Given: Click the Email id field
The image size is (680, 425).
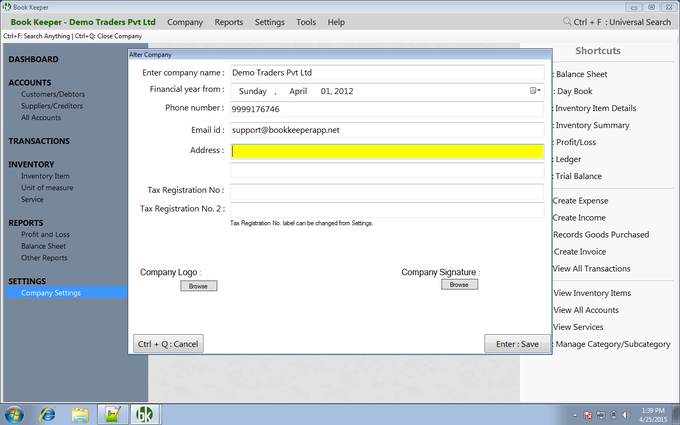Looking at the screenshot, I should (x=387, y=130).
